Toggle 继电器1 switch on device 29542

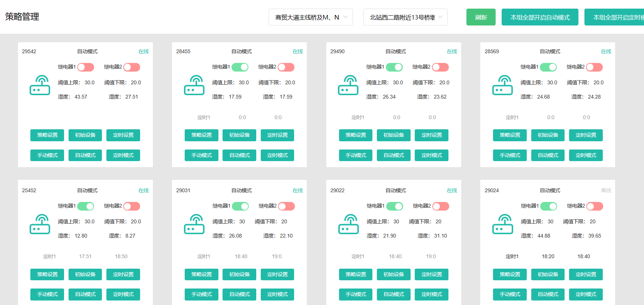coord(85,67)
